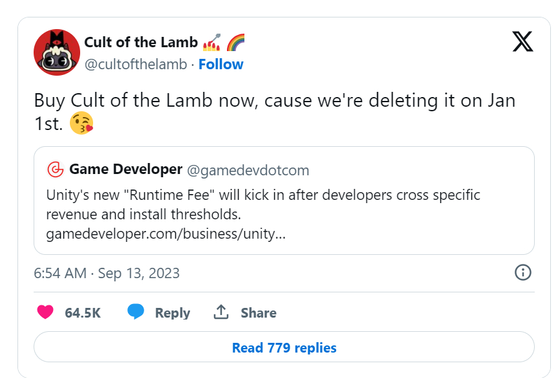Click the Reply label
This screenshot has width=558, height=392.
173,312
